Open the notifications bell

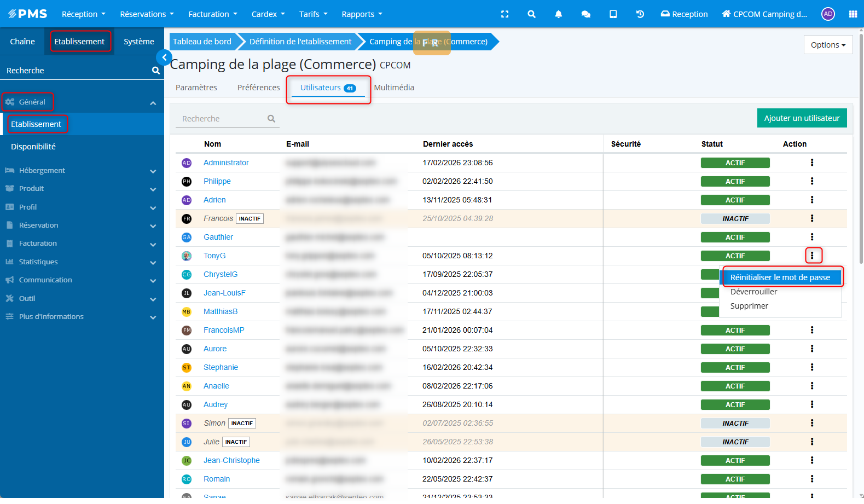[x=558, y=14]
